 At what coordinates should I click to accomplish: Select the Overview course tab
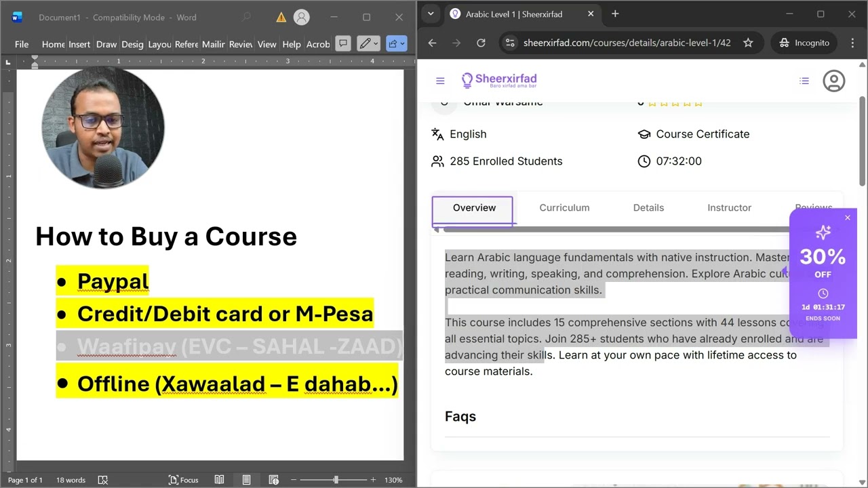point(474,208)
